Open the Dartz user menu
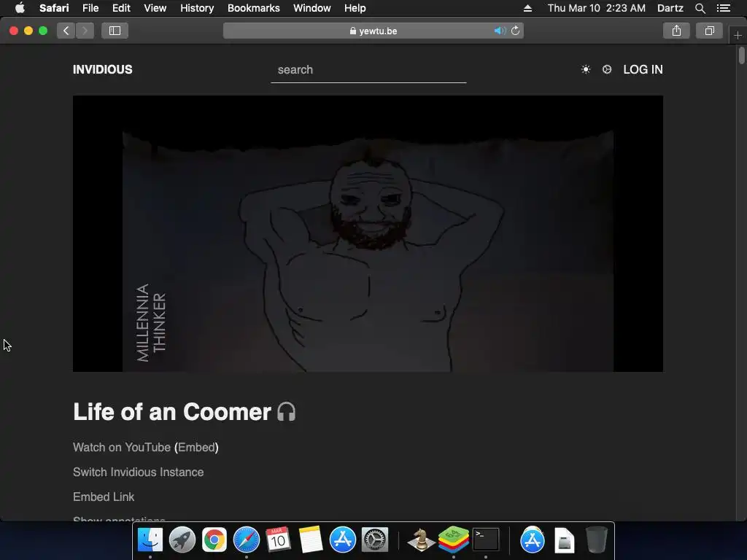 [x=670, y=8]
